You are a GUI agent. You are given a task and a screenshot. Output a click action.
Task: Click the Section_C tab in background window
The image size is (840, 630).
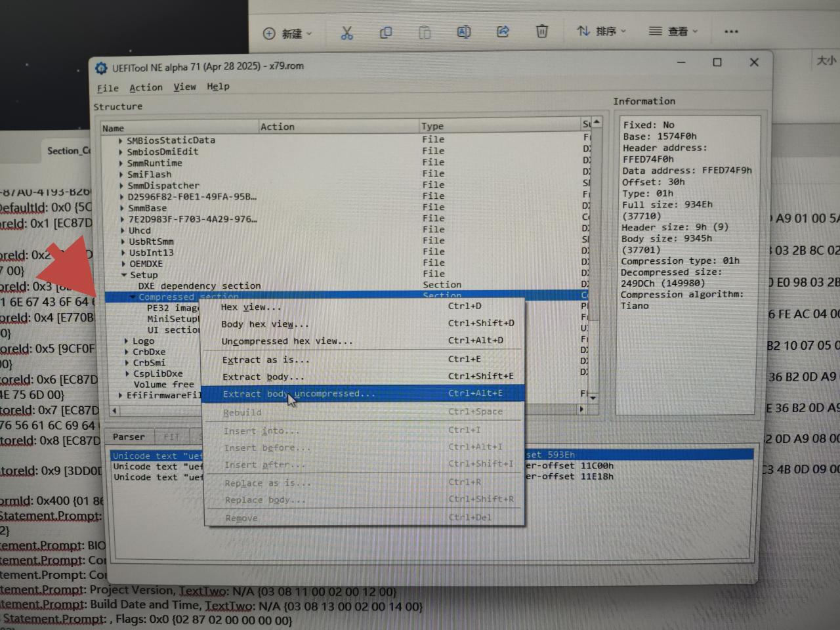[x=68, y=151]
